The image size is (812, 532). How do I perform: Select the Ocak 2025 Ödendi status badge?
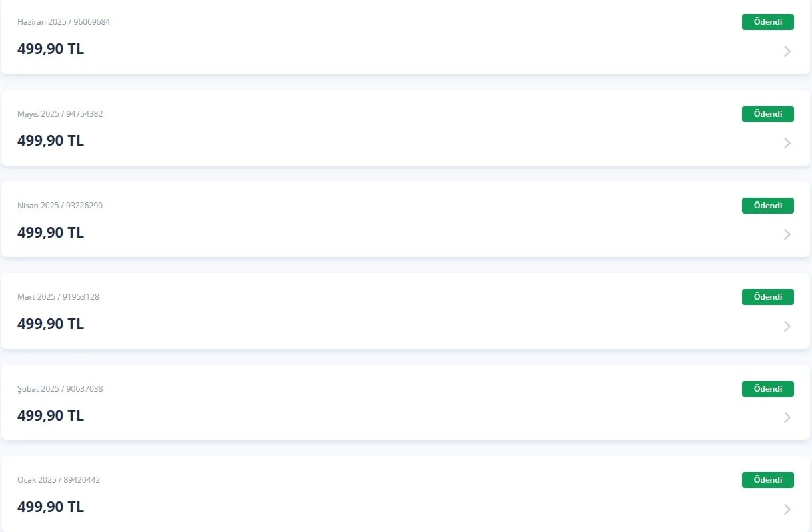(x=767, y=480)
